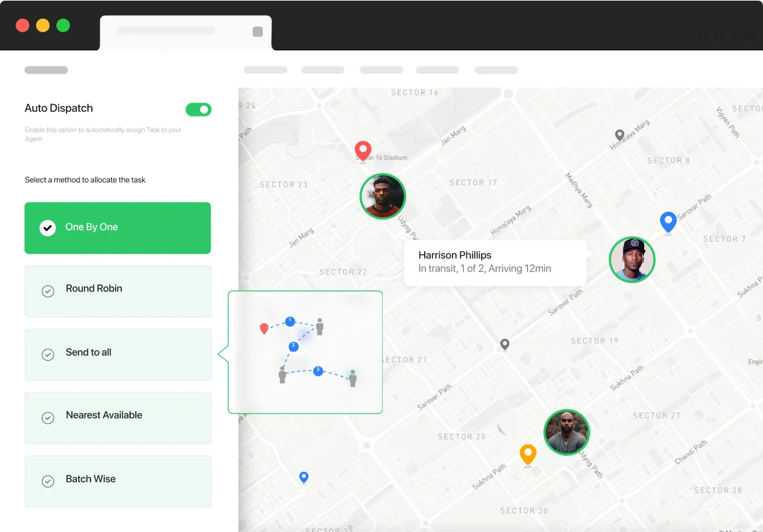The height and width of the screenshot is (532, 763).
Task: Toggle the Auto Dispatch switch off
Action: [x=198, y=109]
